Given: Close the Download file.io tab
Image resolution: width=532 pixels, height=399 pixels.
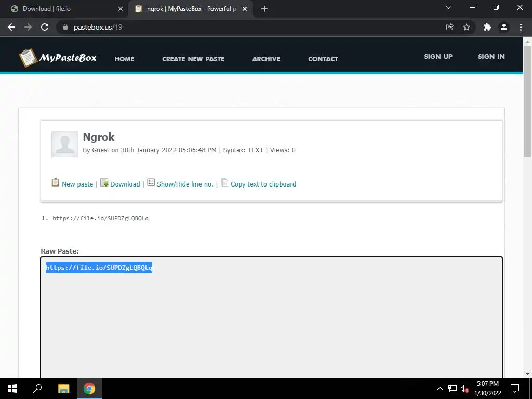Looking at the screenshot, I should coord(121,9).
